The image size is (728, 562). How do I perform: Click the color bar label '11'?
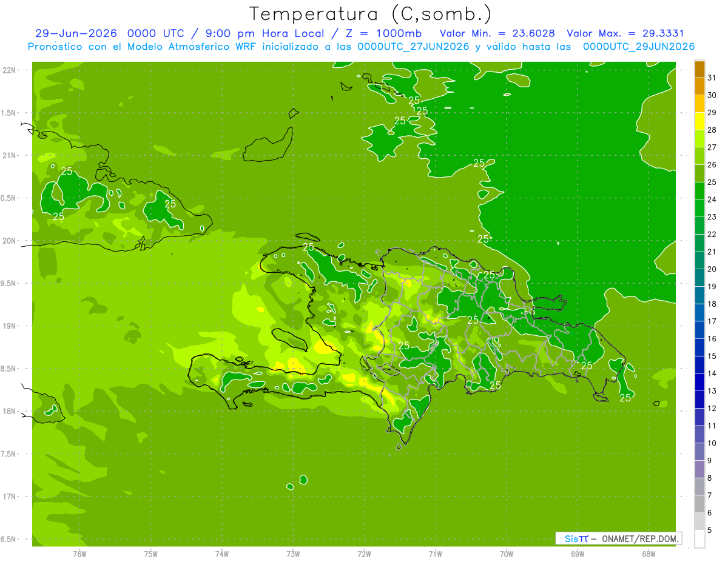click(712, 426)
